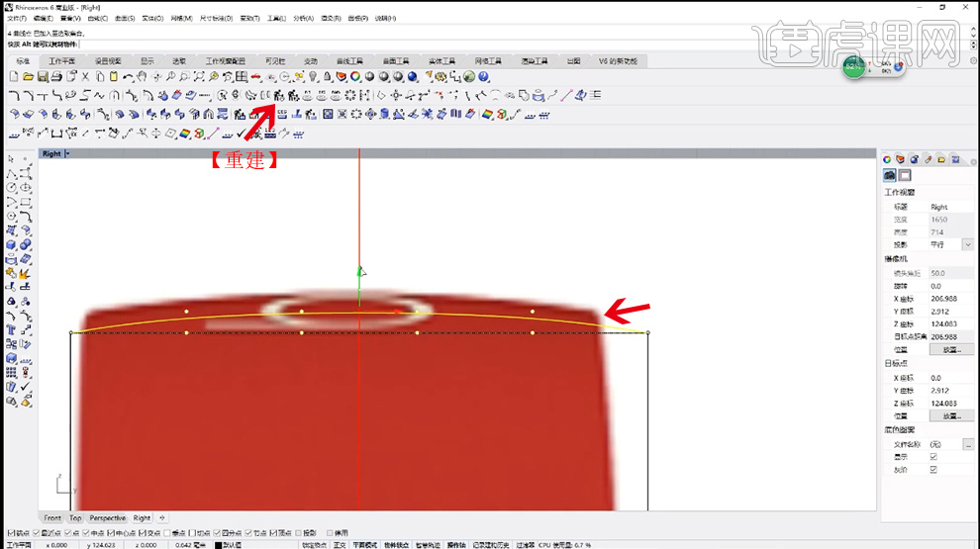Click the 文件名称 browse ellipsis button

click(967, 445)
